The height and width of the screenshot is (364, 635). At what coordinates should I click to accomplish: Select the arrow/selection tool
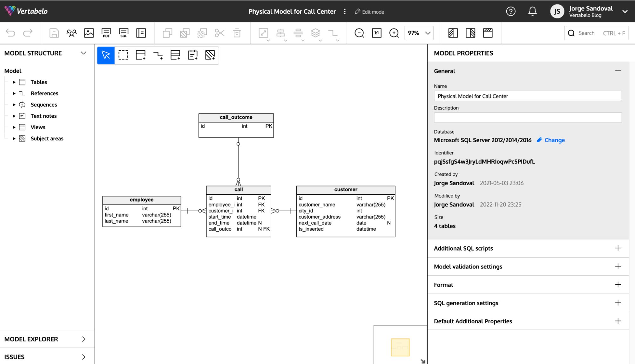[x=105, y=55]
